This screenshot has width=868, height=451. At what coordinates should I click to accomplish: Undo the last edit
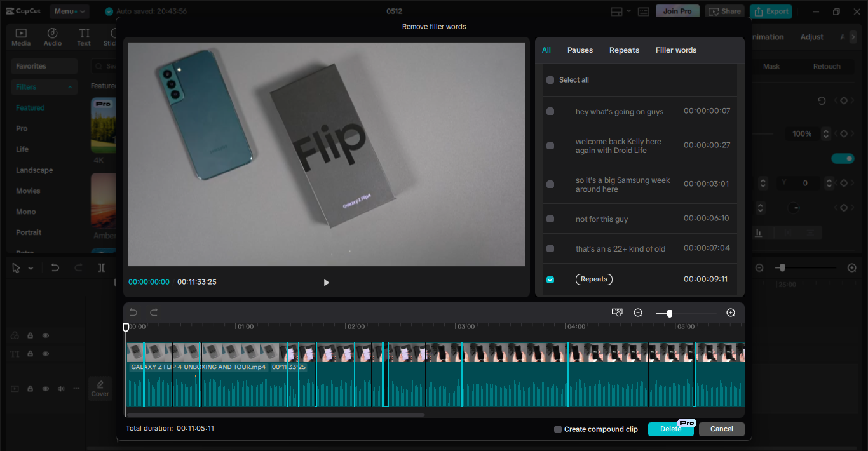[x=133, y=312]
